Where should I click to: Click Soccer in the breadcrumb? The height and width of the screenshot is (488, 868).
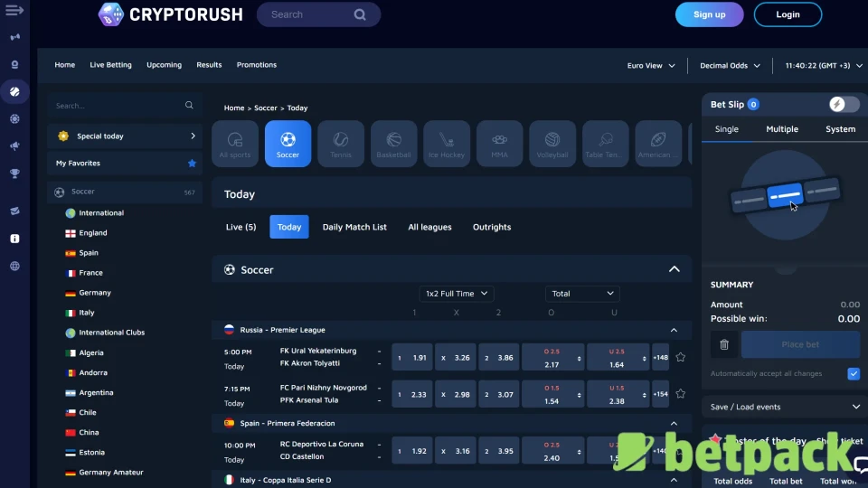pyautogui.click(x=265, y=108)
